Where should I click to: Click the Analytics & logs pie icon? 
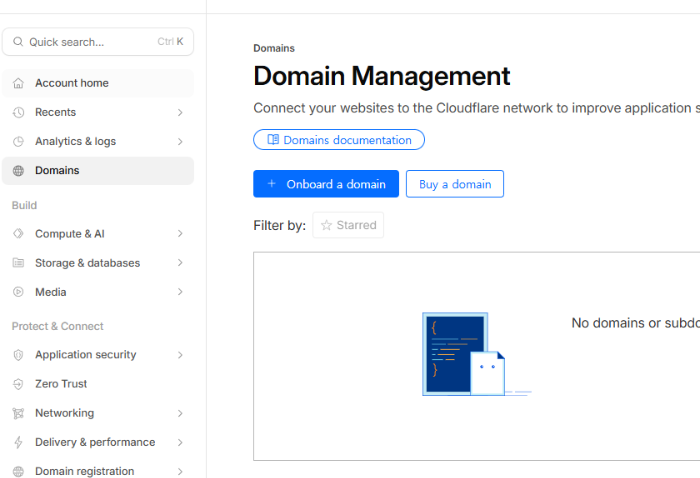18,141
